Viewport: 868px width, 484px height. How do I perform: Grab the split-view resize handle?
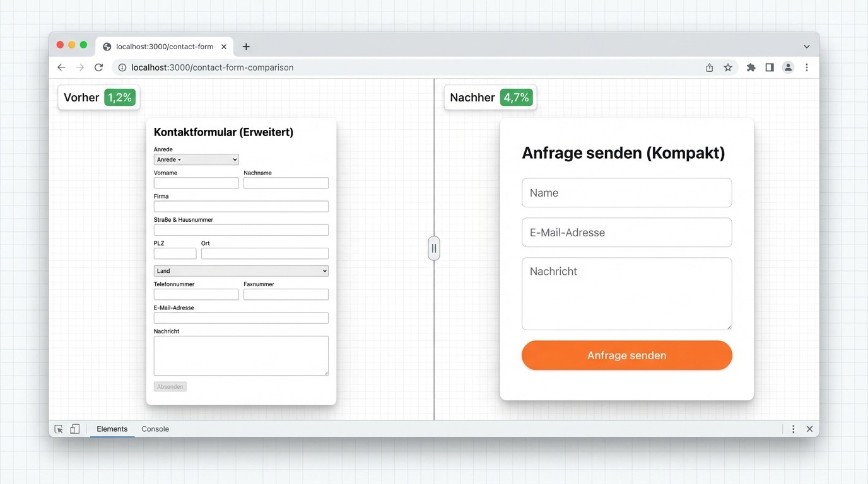click(x=433, y=248)
